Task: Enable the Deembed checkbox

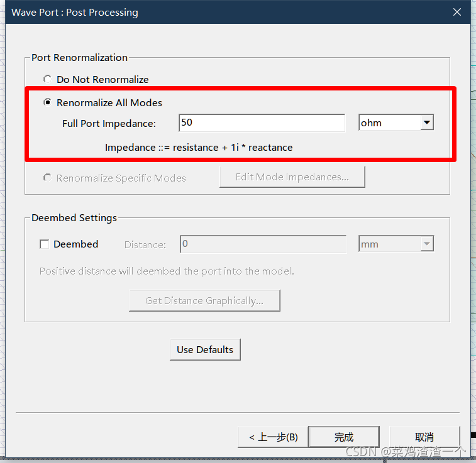Action: pos(45,244)
